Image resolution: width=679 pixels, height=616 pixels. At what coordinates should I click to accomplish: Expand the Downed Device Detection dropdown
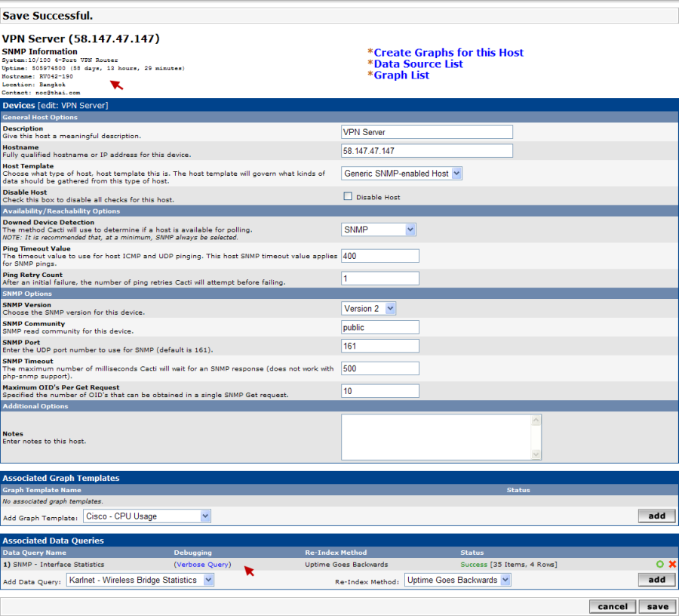[x=379, y=229]
